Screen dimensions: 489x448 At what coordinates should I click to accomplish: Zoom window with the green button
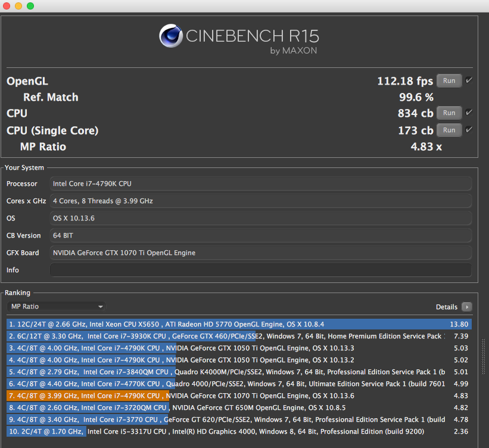coord(30,6)
